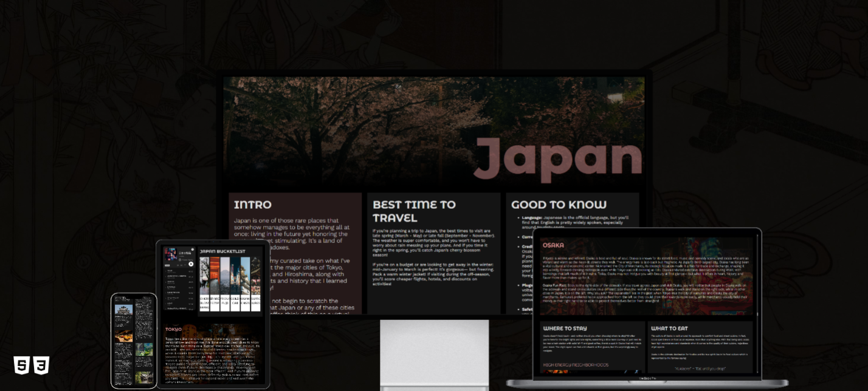The width and height of the screenshot is (868, 391).
Task: Select the Osaka castle bucketlist card
Action: point(246,284)
